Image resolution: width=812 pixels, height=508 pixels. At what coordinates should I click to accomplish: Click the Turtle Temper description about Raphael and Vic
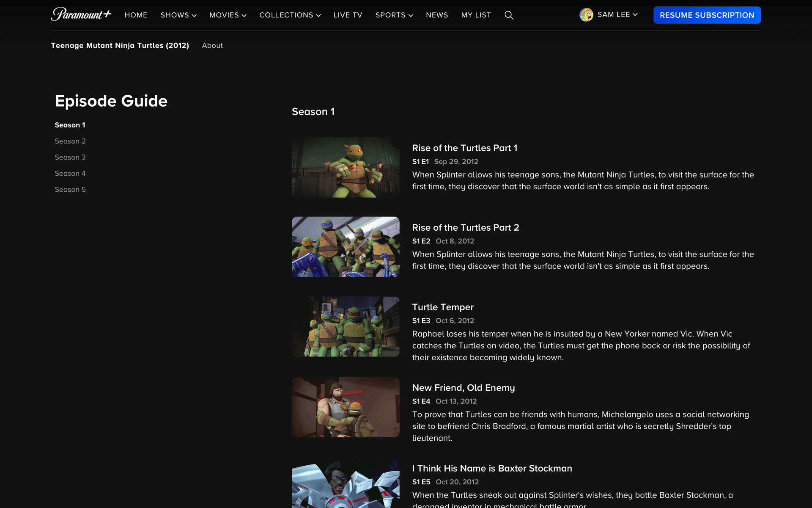coord(581,345)
